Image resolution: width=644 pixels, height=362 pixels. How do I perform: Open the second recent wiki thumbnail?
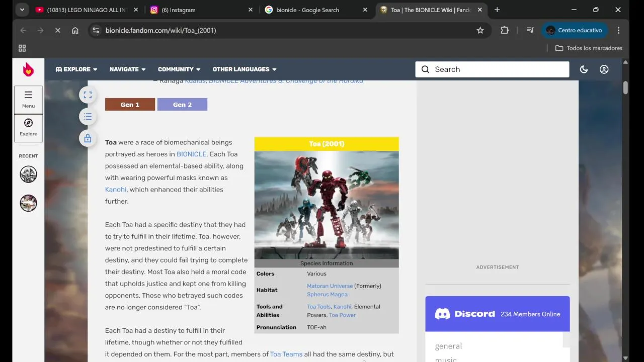28,203
